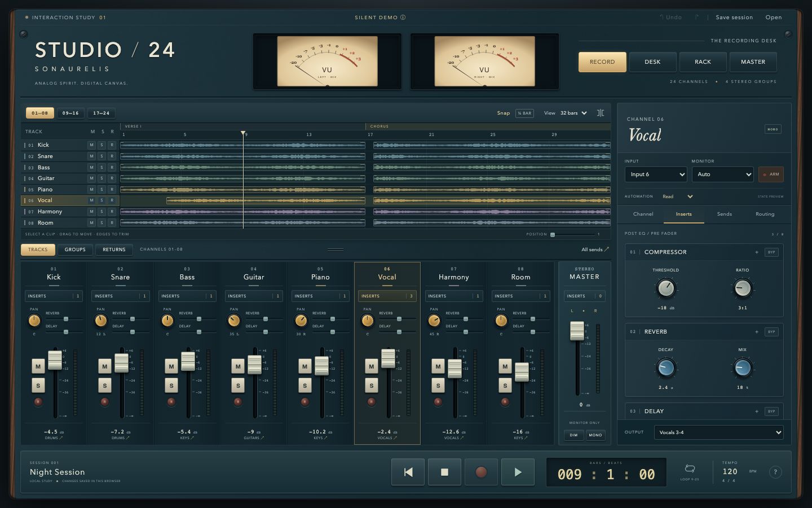
Task: Adjust the Compressor Threshold knob
Action: 666,288
